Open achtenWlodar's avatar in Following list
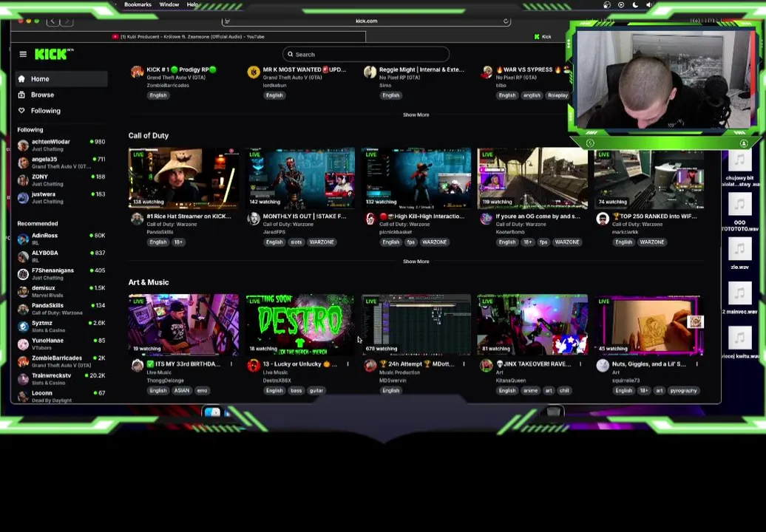Screen dimensions: 766x532 [23, 145]
